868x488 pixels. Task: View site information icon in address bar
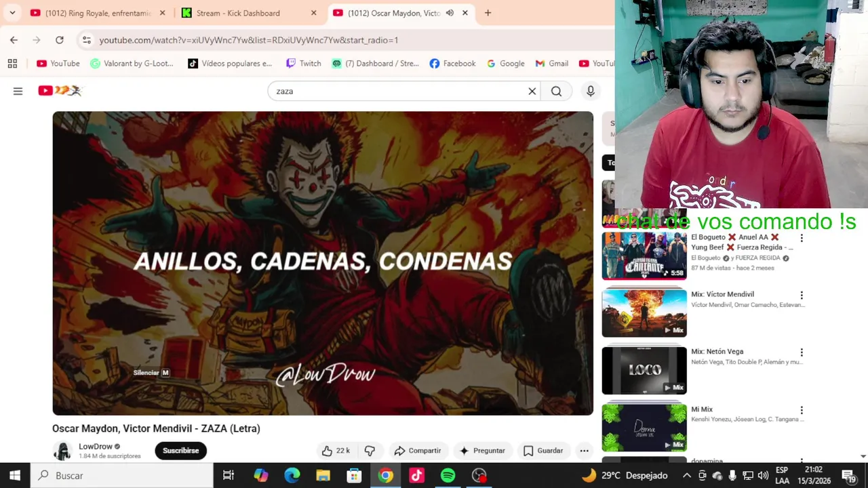86,40
